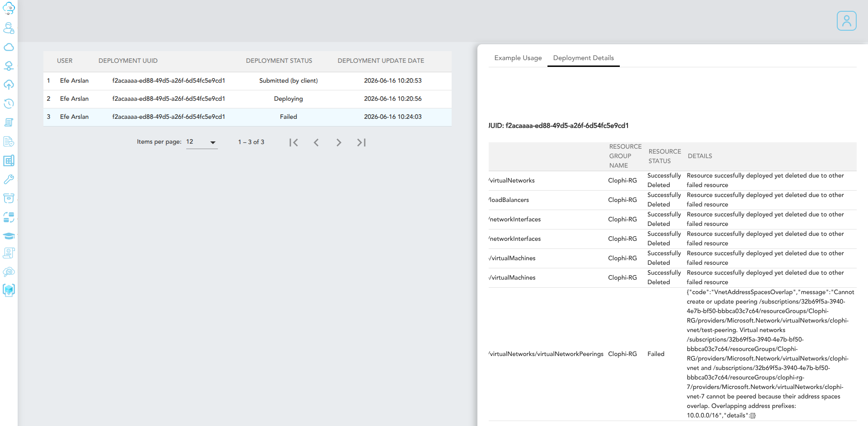Select the virtualNetworkPeerings resource
Screen dimensions: 868x426
click(x=546, y=354)
